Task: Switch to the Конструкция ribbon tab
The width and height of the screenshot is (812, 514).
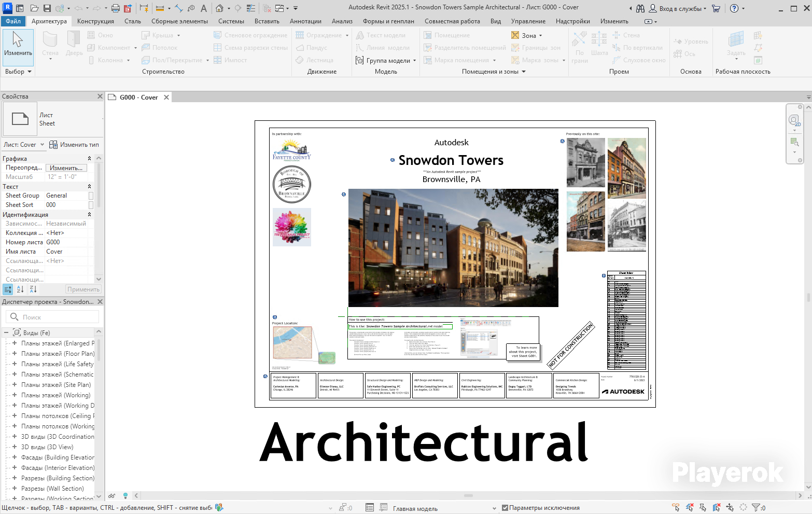Action: 95,21
